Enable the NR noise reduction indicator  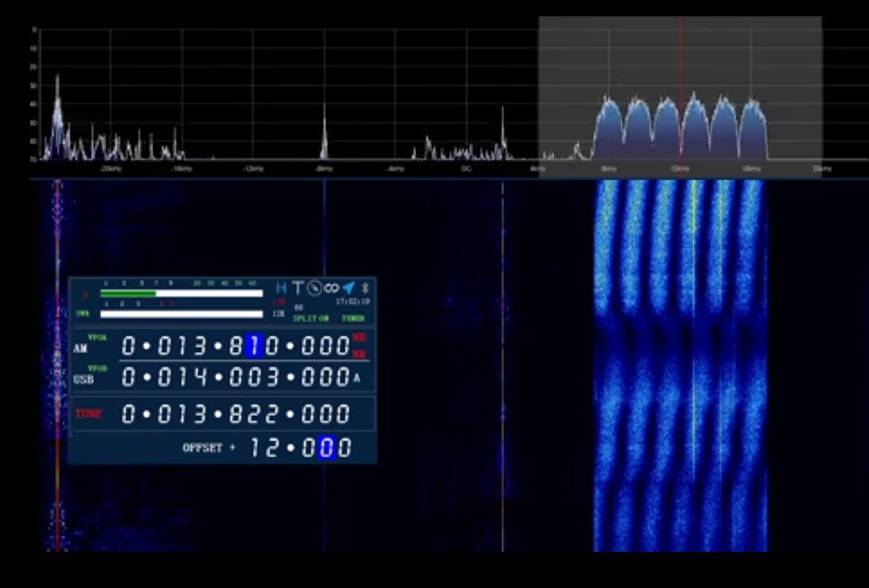[358, 354]
